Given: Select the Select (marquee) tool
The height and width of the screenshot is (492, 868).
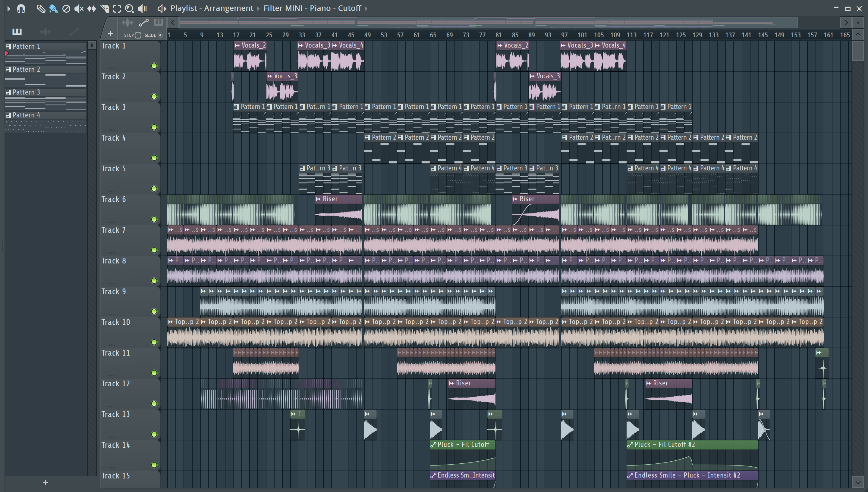Looking at the screenshot, I should click(x=117, y=8).
